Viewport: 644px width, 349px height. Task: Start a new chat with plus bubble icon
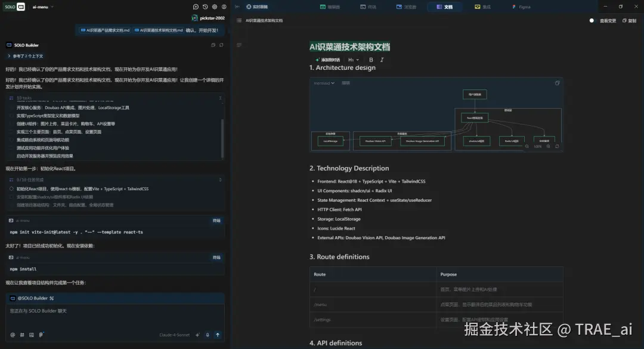[196, 7]
